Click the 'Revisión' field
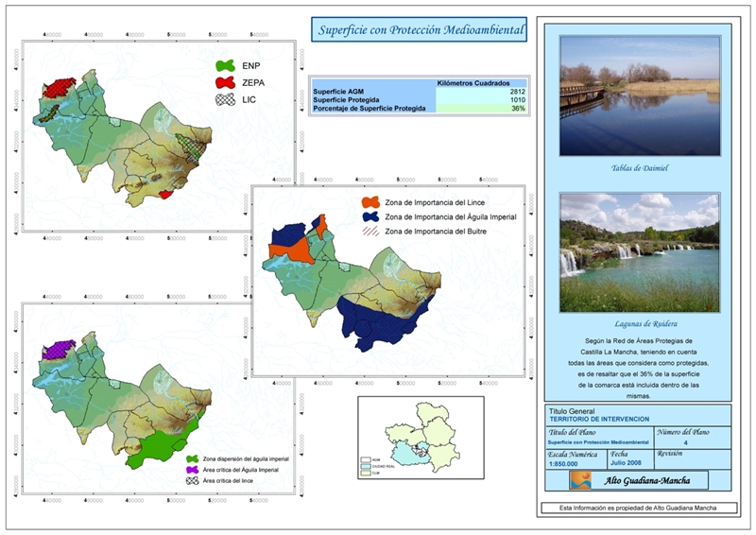This screenshot has height=535, width=756. [x=692, y=459]
